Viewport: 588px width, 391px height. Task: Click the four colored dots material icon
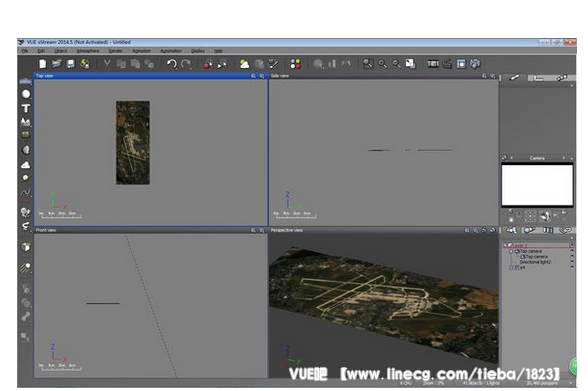tap(296, 64)
